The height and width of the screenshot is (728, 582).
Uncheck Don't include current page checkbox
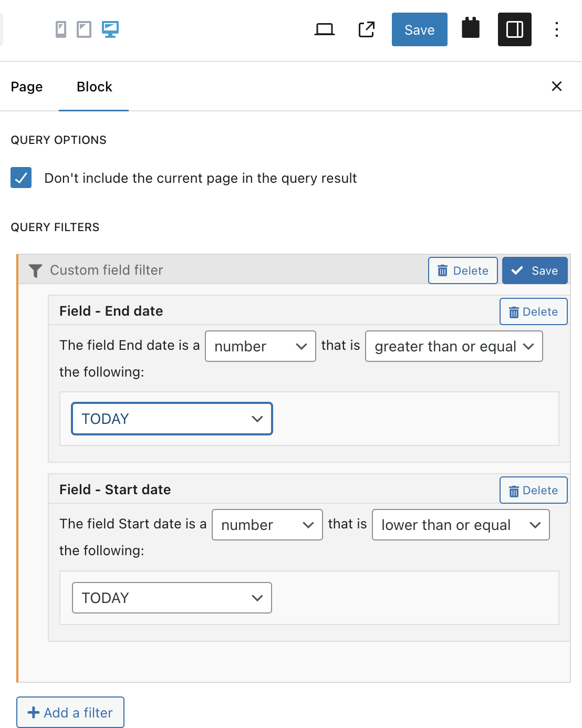pos(21,178)
